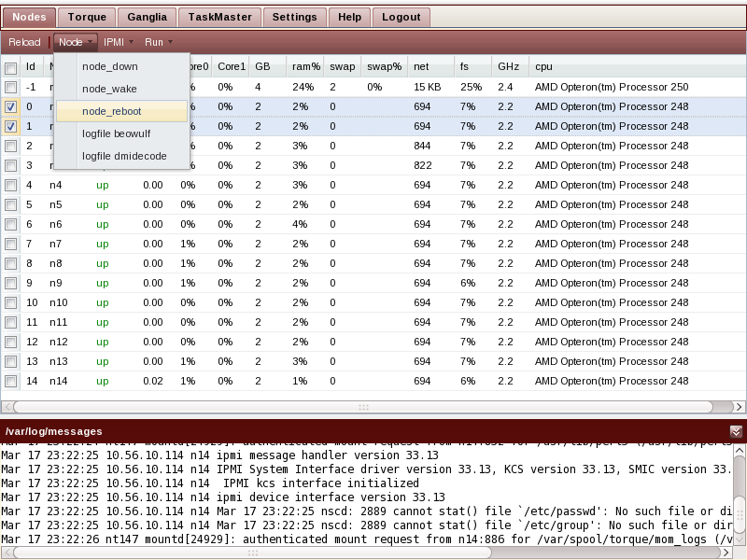Sort by the GHz column header

click(510, 66)
